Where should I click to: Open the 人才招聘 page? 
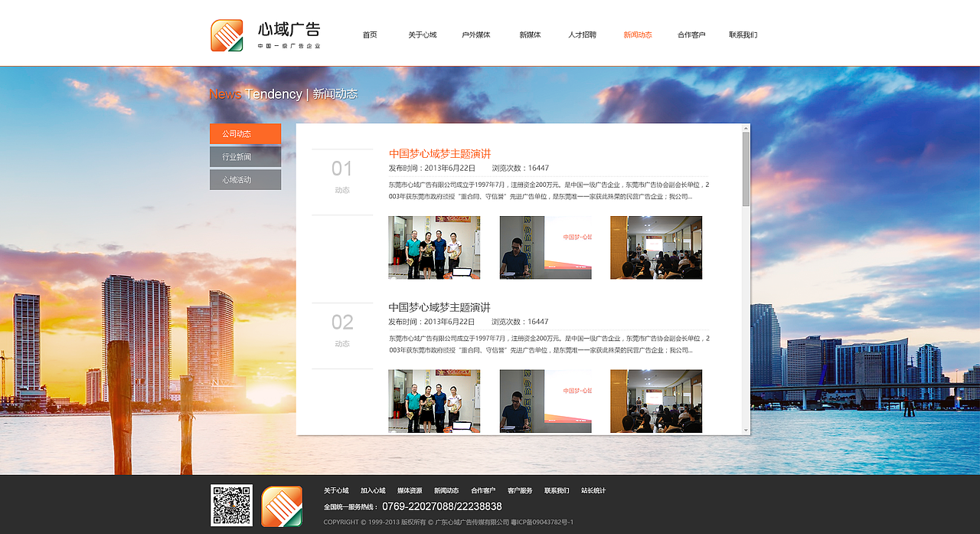[583, 34]
